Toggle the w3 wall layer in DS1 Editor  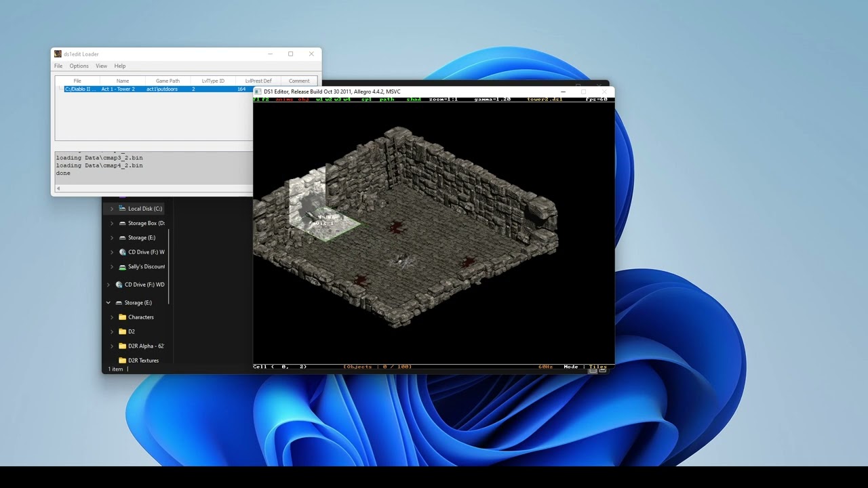click(x=338, y=100)
